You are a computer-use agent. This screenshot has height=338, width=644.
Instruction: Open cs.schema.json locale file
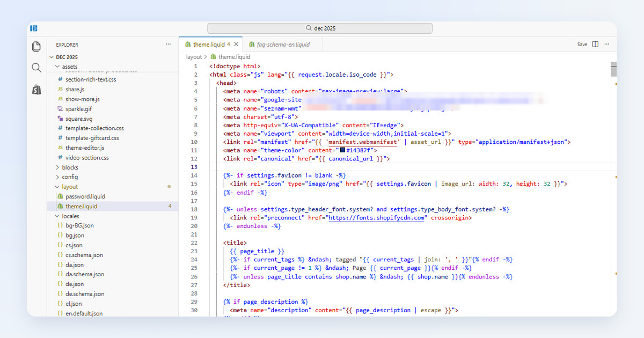[84, 255]
